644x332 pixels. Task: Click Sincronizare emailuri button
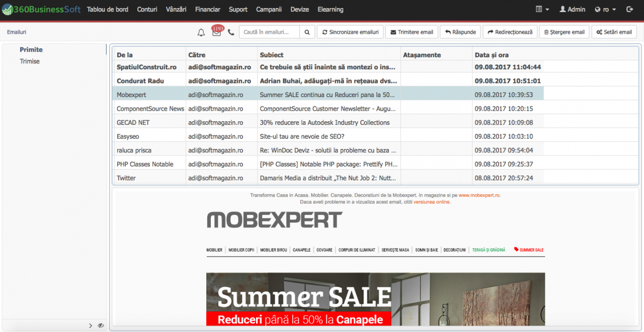(x=350, y=32)
